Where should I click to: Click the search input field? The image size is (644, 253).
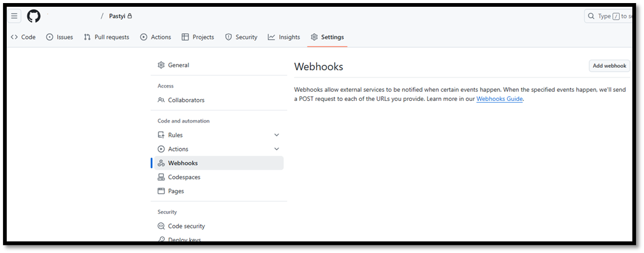click(x=608, y=17)
